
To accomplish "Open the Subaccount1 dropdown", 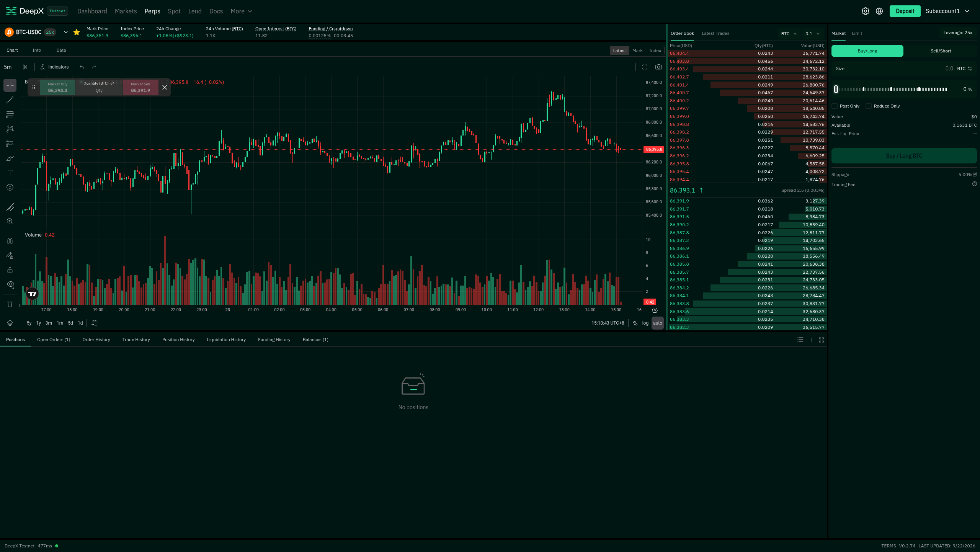I will point(948,11).
